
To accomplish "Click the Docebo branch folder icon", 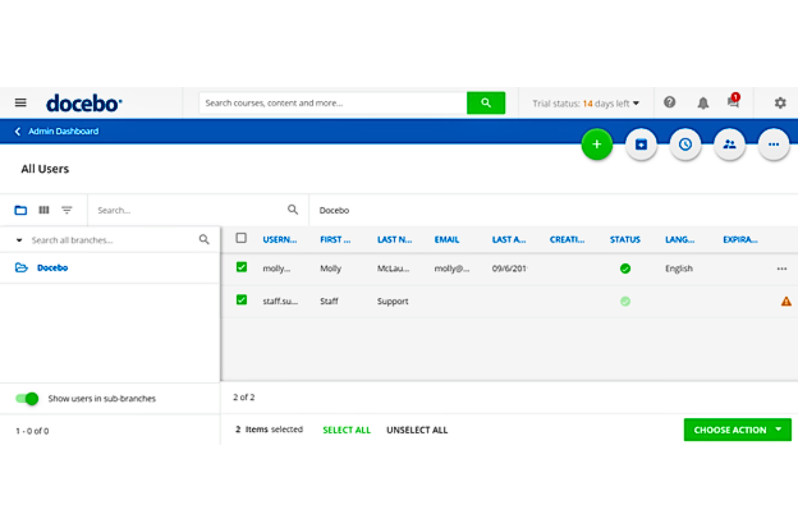I will tap(21, 267).
